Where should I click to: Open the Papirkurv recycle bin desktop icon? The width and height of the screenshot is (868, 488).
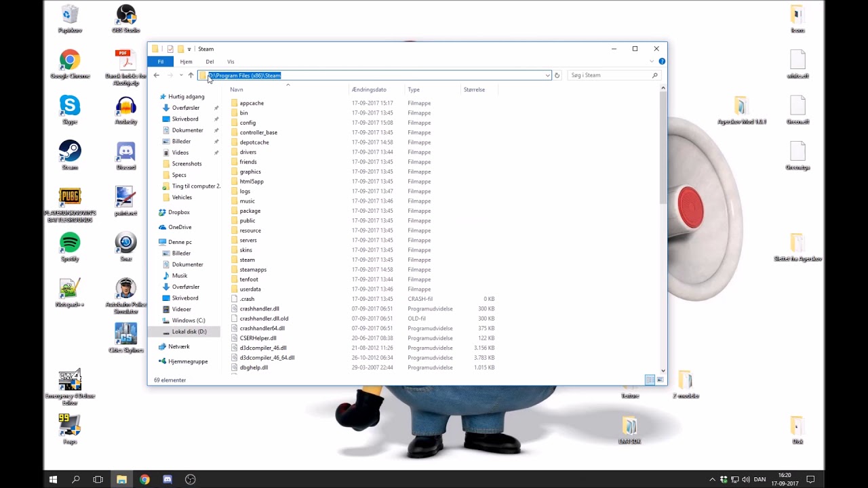(70, 18)
